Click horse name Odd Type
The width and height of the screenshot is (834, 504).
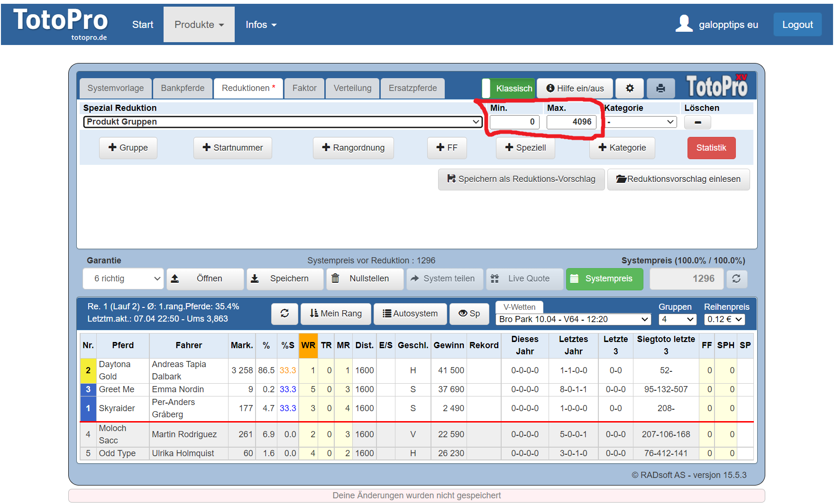[x=117, y=453]
